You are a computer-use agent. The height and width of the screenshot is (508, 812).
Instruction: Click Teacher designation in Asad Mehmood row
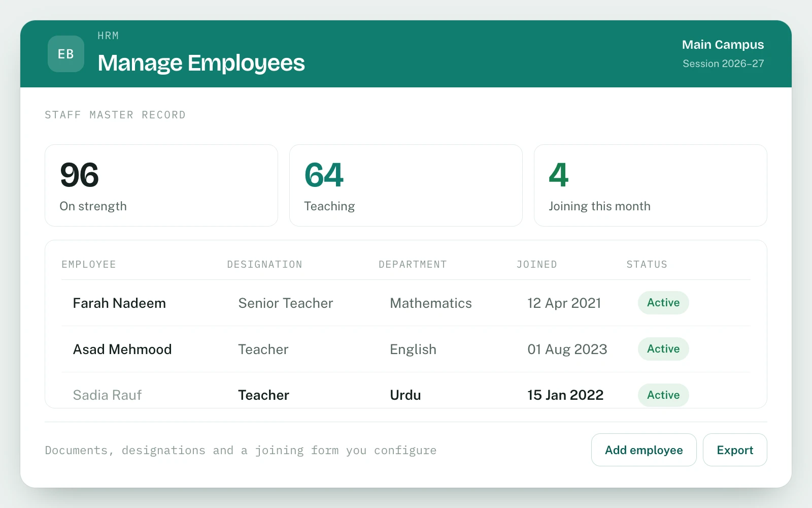(x=263, y=350)
